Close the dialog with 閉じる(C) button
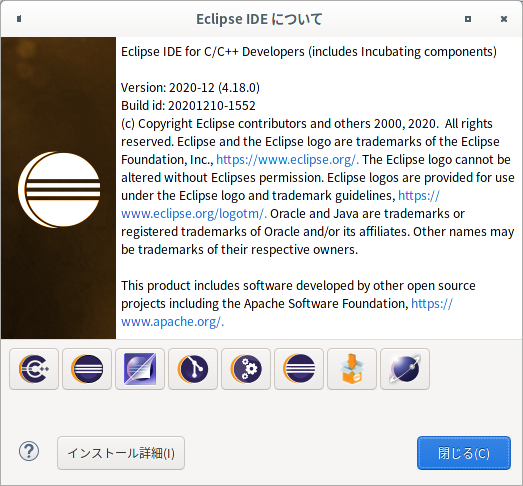 coord(464,453)
